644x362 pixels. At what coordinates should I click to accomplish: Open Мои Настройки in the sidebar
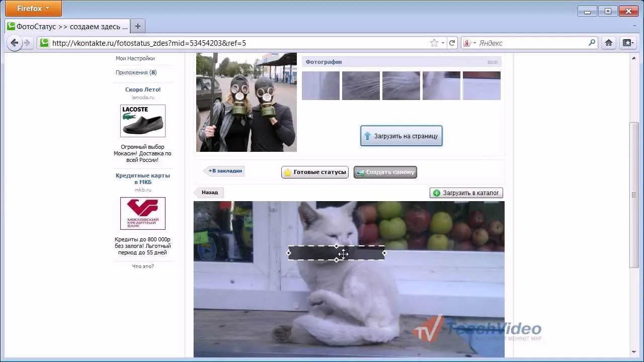click(135, 58)
